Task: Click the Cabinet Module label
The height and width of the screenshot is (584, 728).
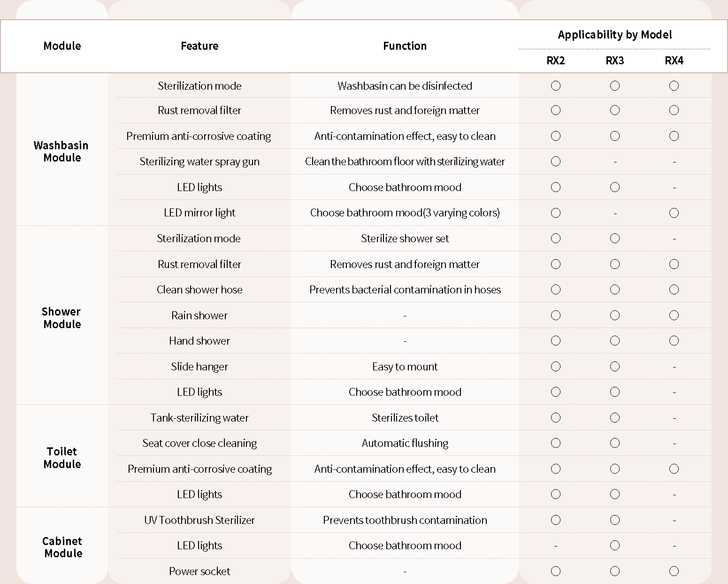Action: coord(62,547)
